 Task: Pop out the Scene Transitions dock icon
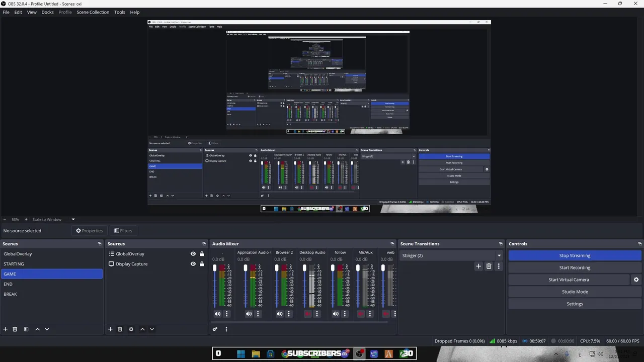[x=501, y=244]
